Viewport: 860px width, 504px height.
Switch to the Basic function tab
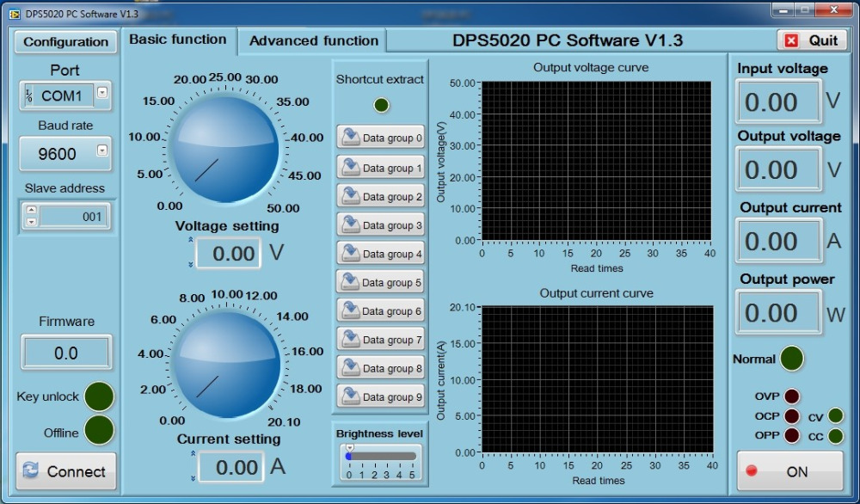click(x=178, y=40)
